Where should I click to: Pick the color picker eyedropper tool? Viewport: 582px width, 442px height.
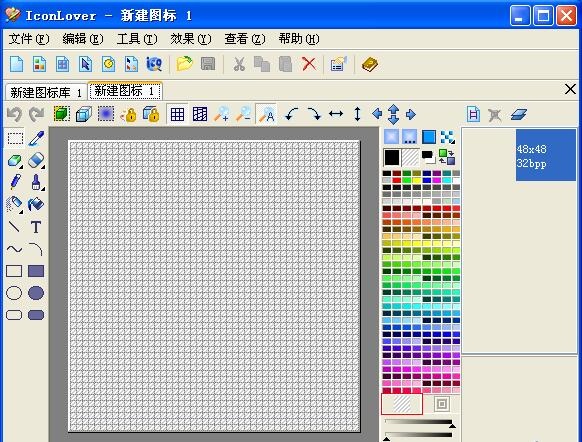[36, 138]
